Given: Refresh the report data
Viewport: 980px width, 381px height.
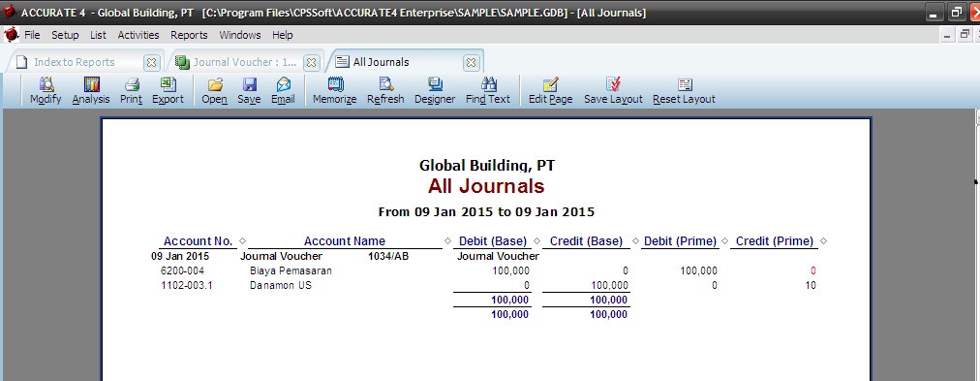Looking at the screenshot, I should point(385,91).
